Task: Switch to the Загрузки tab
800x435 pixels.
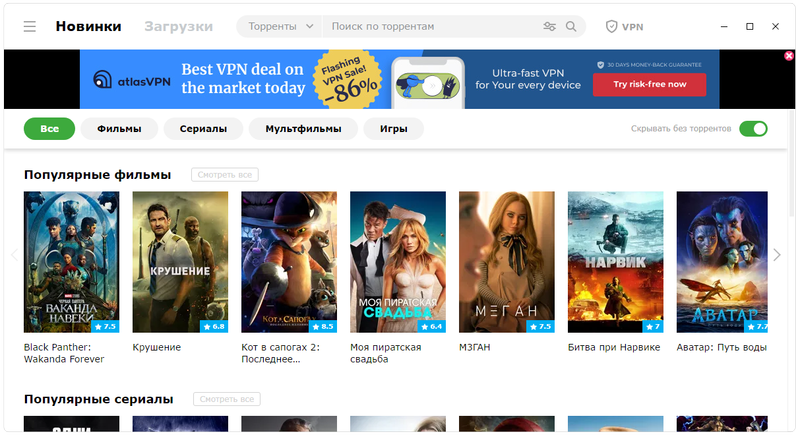Action: pos(179,27)
